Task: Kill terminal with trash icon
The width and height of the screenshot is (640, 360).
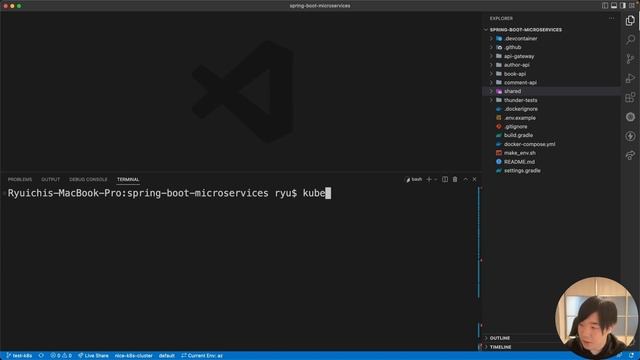Action: coord(455,179)
